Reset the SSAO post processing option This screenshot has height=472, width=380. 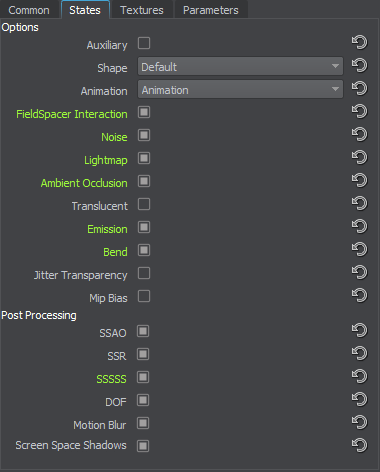[x=359, y=331]
